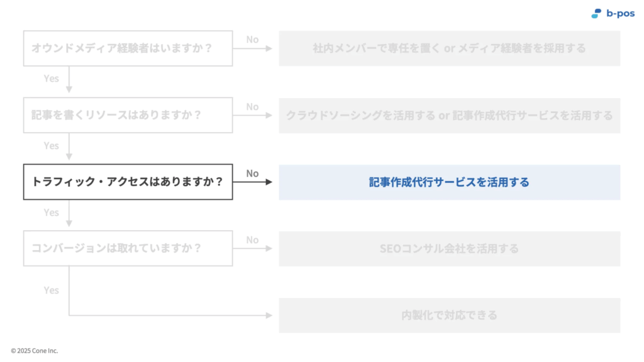Click the Yes arrow below オウンドメディア box
Screen dimensions: 644x362
pos(69,80)
